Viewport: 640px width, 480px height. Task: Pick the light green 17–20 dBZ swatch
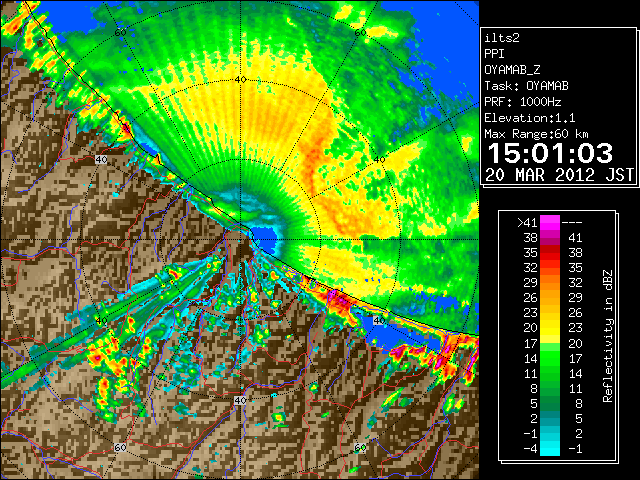(550, 343)
